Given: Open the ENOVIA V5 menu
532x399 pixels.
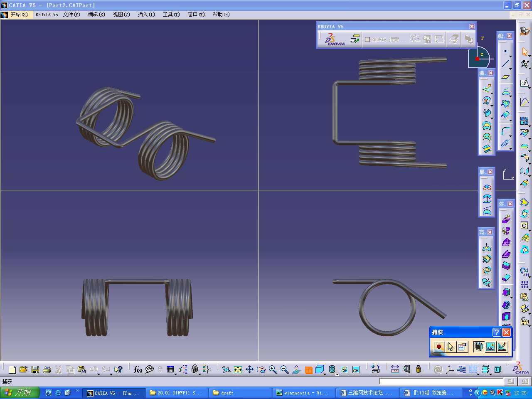Looking at the screenshot, I should point(47,15).
